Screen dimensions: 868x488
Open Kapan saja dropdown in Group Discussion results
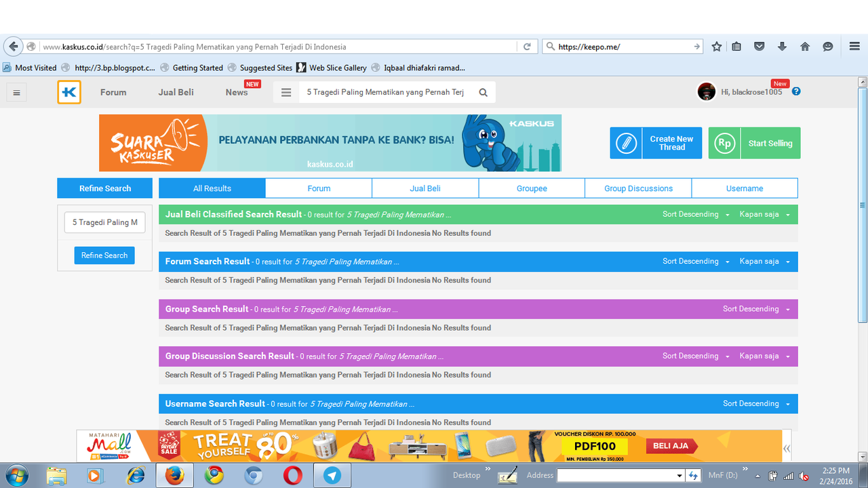coord(765,355)
